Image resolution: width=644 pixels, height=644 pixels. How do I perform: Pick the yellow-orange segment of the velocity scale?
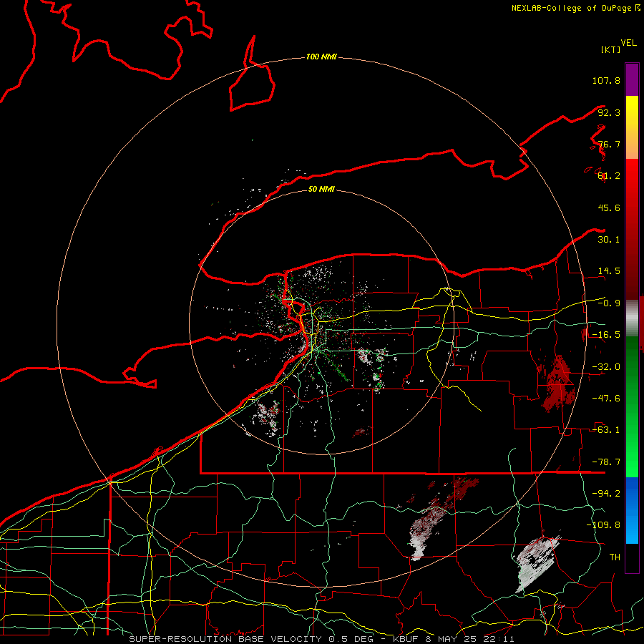(x=632, y=127)
